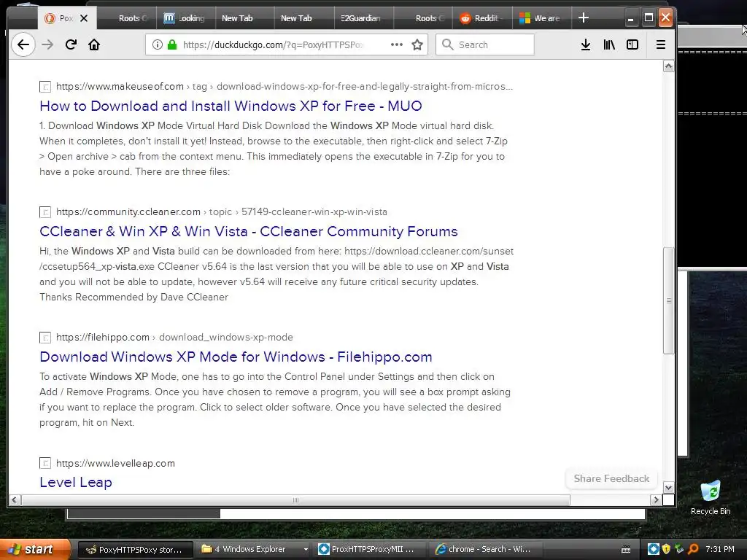
Task: Switch to the Reddit tab
Action: (x=482, y=18)
